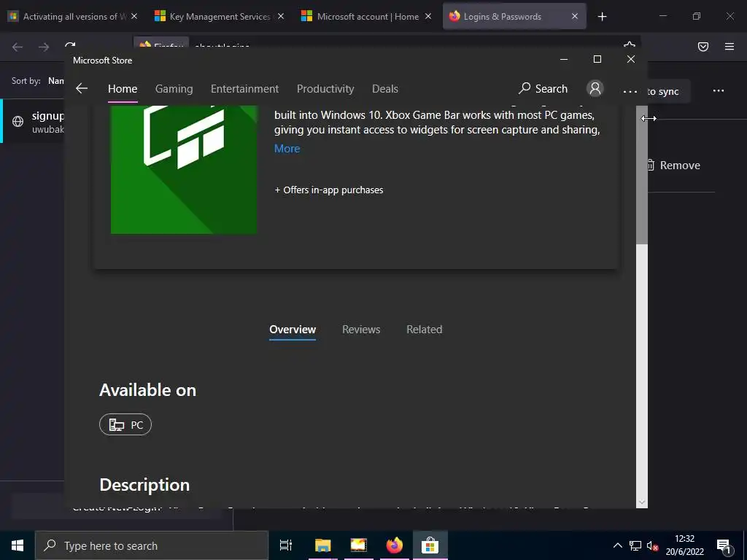The width and height of the screenshot is (747, 560).
Task: Maximize the Microsoft Store window
Action: coord(597,60)
